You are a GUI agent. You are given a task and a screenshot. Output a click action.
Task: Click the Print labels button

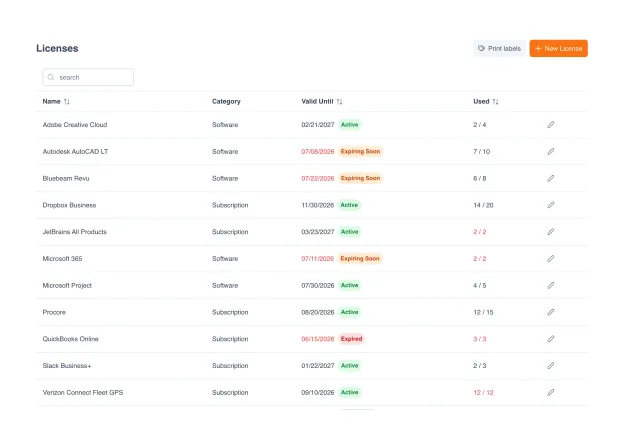pos(499,49)
